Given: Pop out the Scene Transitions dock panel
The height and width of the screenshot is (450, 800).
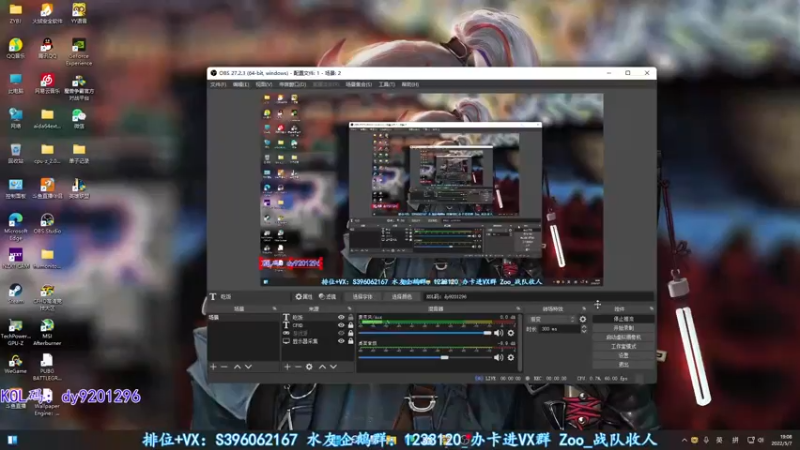Looking at the screenshot, I should 584,309.
